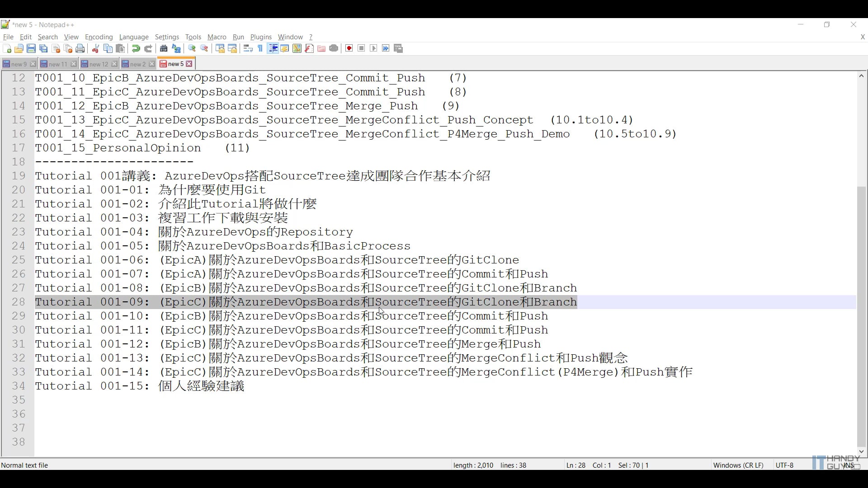Expand the Plugins menu

[260, 37]
